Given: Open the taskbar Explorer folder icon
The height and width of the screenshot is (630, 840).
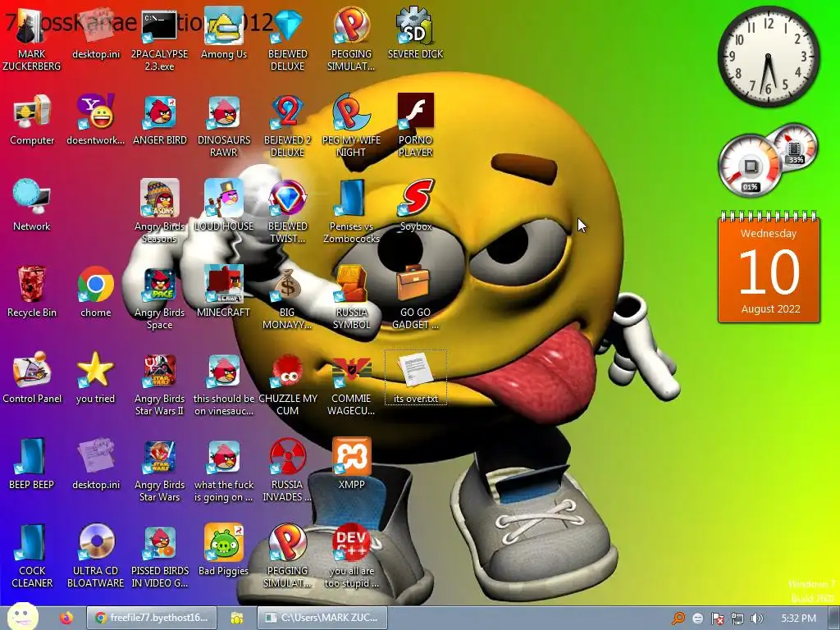Looking at the screenshot, I should 237,618.
